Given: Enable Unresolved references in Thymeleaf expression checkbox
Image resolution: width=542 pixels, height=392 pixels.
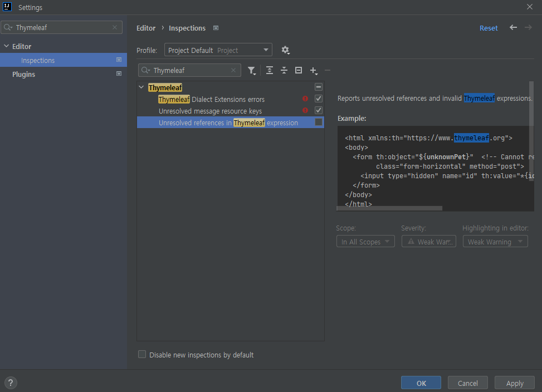Looking at the screenshot, I should click(x=319, y=122).
